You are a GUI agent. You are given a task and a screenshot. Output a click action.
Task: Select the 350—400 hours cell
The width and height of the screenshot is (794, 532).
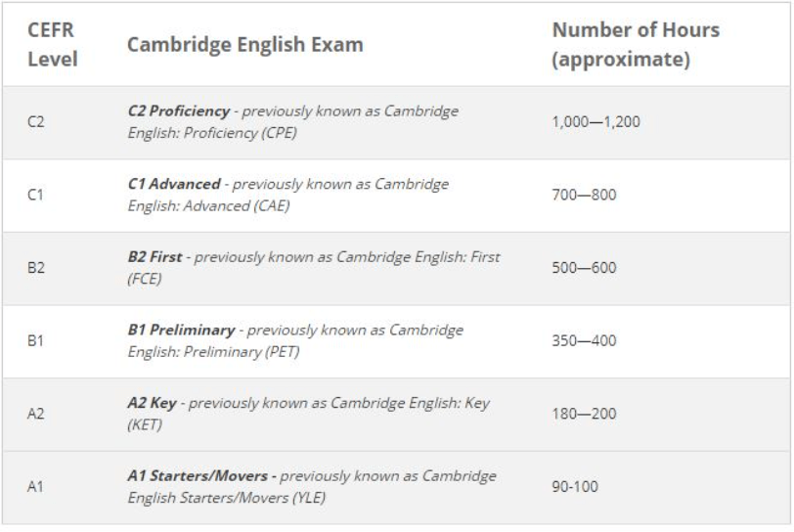click(x=585, y=341)
